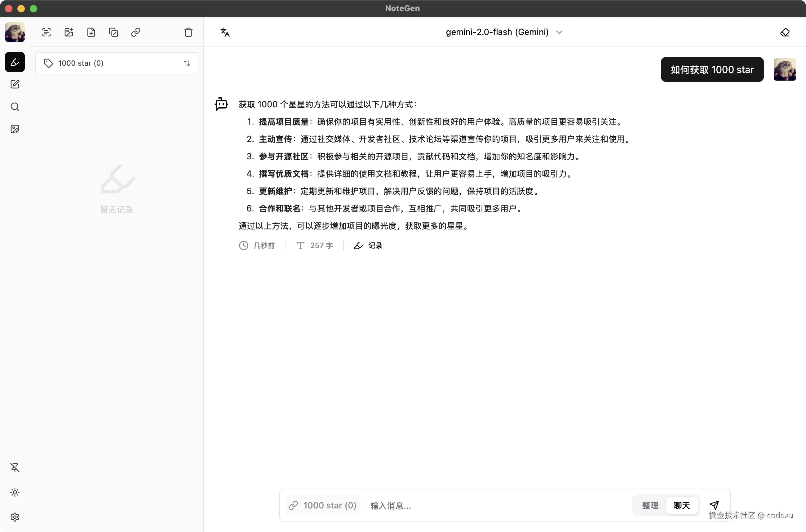Toggle light/dark theme sun icon
806x532 pixels.
coord(15,492)
